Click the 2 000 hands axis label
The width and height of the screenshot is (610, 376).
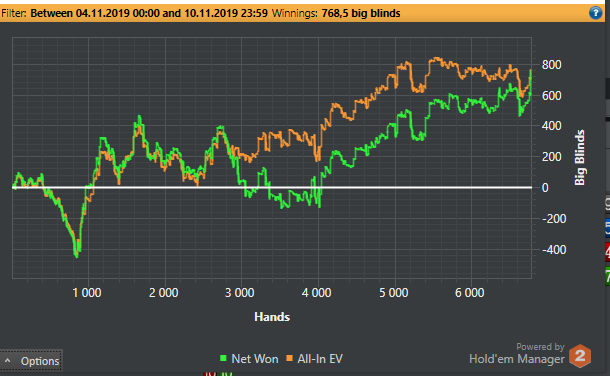click(x=163, y=293)
